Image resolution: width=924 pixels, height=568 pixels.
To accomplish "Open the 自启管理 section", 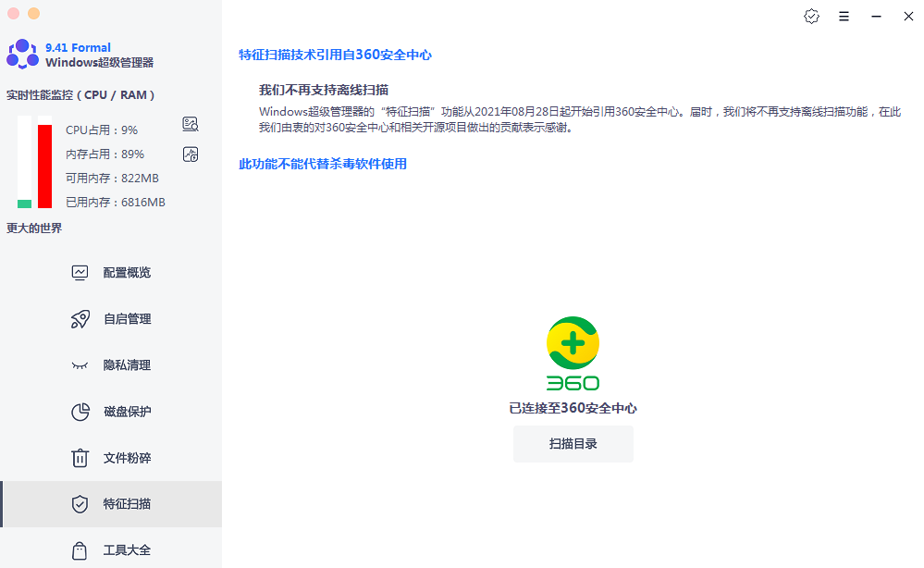I will (127, 319).
